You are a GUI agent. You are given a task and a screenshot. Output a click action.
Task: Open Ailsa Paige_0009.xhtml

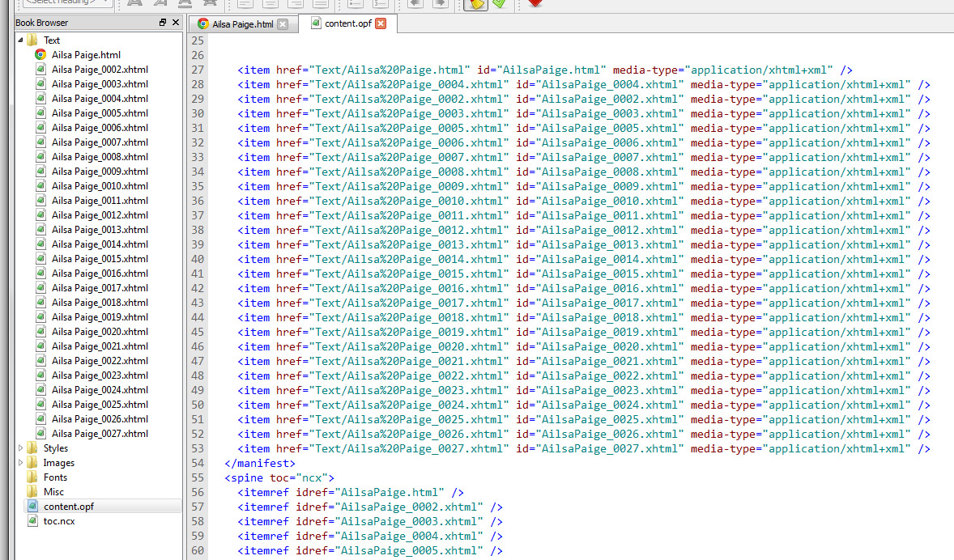(100, 172)
